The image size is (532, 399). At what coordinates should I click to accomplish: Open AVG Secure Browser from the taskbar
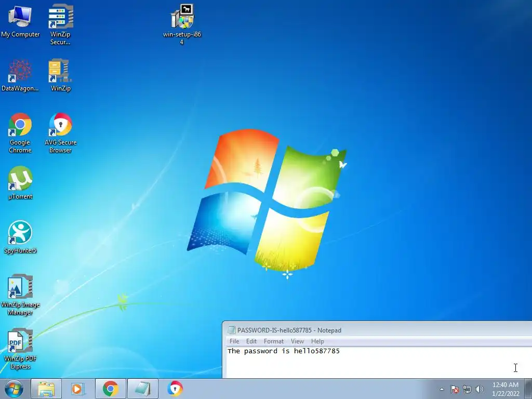[x=175, y=389]
